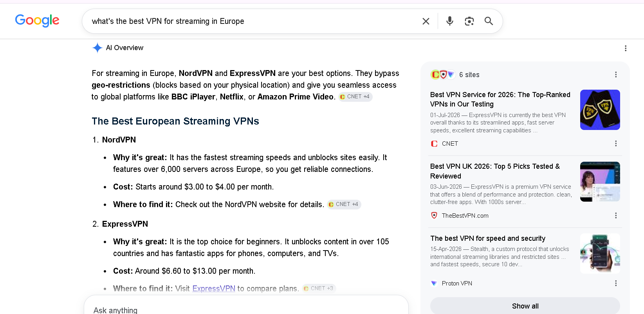Click the numbered ExpressVPN list heading
Screen dimensions: 644x314
pyautogui.click(x=125, y=224)
